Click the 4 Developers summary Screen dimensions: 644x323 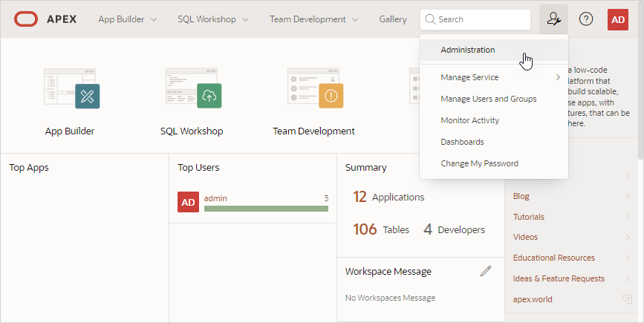[455, 229]
